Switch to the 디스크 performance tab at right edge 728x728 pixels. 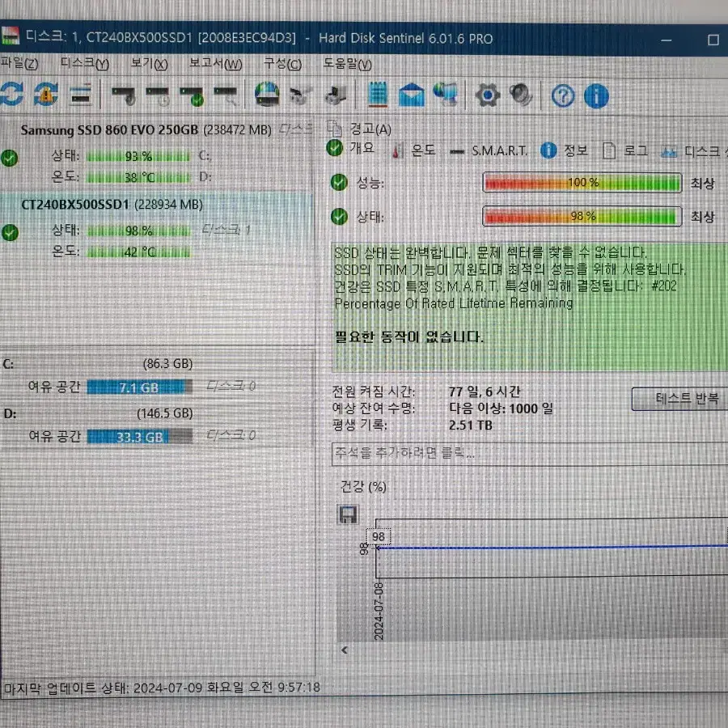[693, 151]
